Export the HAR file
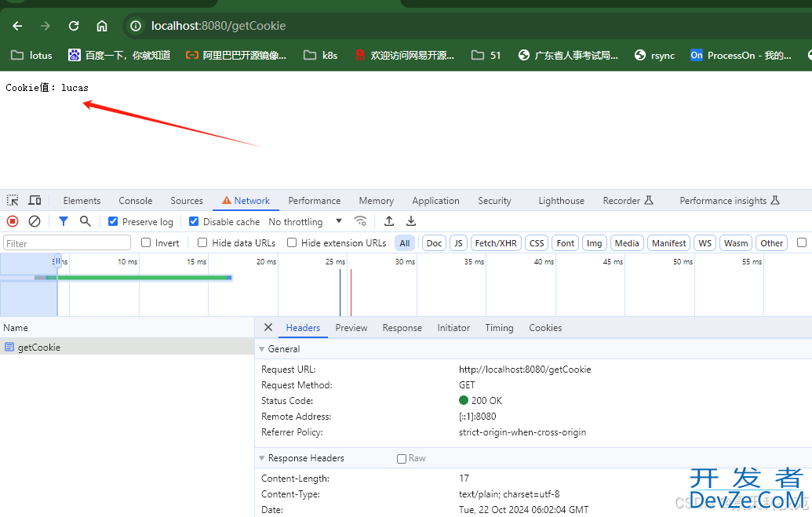 (x=410, y=222)
